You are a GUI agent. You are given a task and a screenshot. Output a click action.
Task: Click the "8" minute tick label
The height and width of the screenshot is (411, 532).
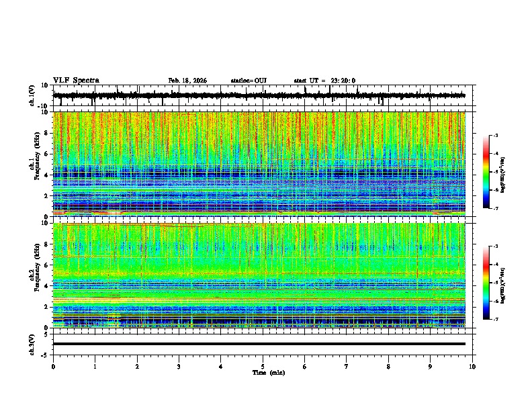[x=388, y=367]
